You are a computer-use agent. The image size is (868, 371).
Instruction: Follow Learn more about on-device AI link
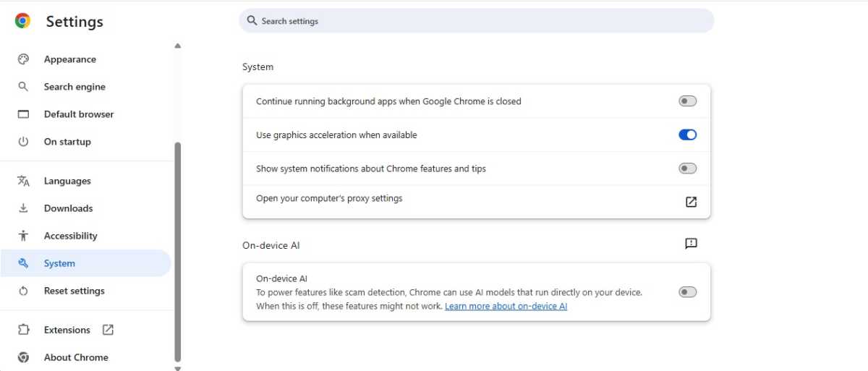pyautogui.click(x=506, y=306)
